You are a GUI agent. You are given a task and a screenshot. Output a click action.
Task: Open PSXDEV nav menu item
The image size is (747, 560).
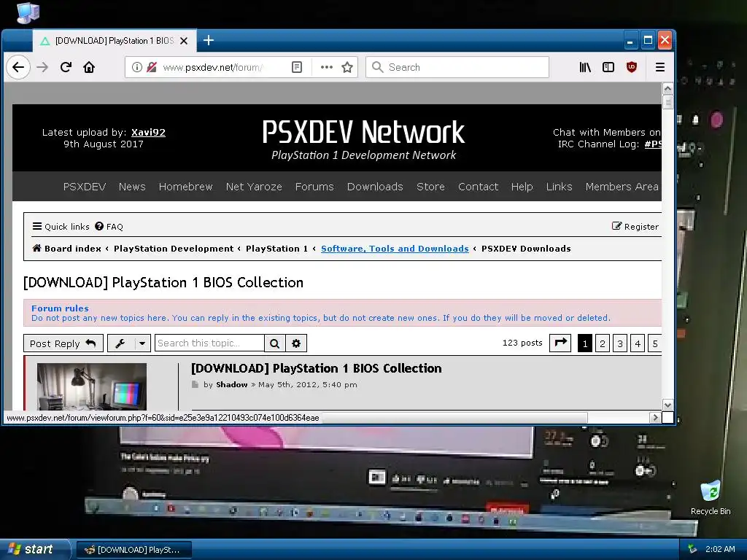(x=85, y=187)
